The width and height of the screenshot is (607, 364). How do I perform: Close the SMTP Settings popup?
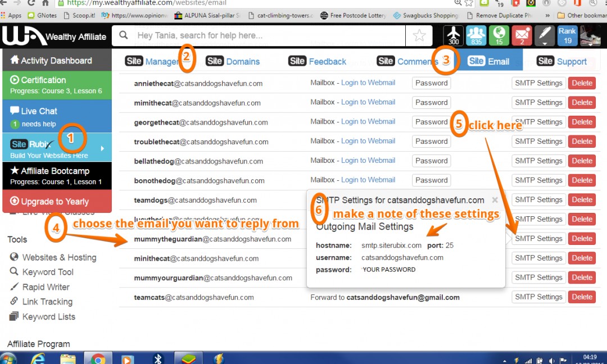[495, 200]
